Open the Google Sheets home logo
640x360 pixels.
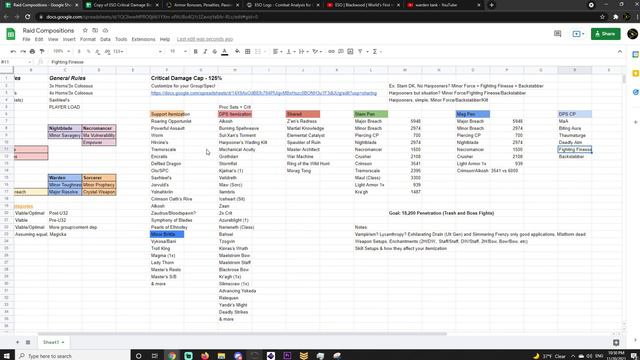click(x=11, y=34)
